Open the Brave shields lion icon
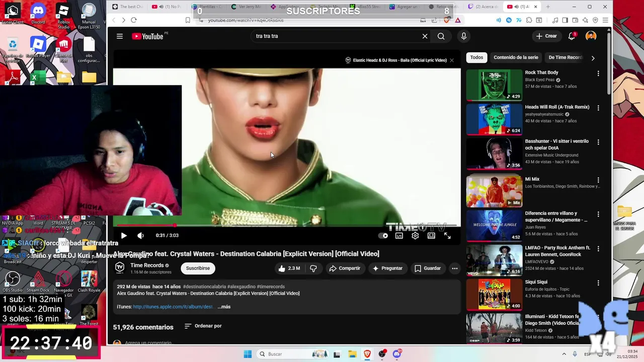The width and height of the screenshot is (644, 362). 447,20
